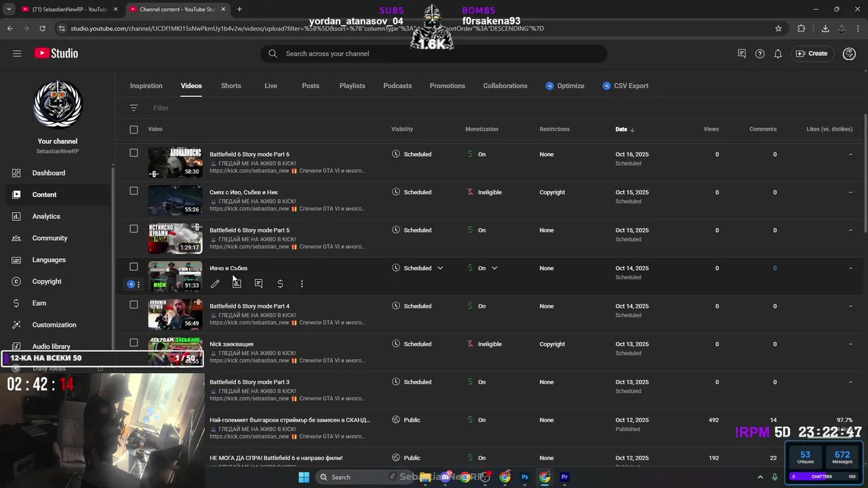Open comments icon for Ивчо и Събев
Viewport: 868px width, 488px height.
coord(258,284)
